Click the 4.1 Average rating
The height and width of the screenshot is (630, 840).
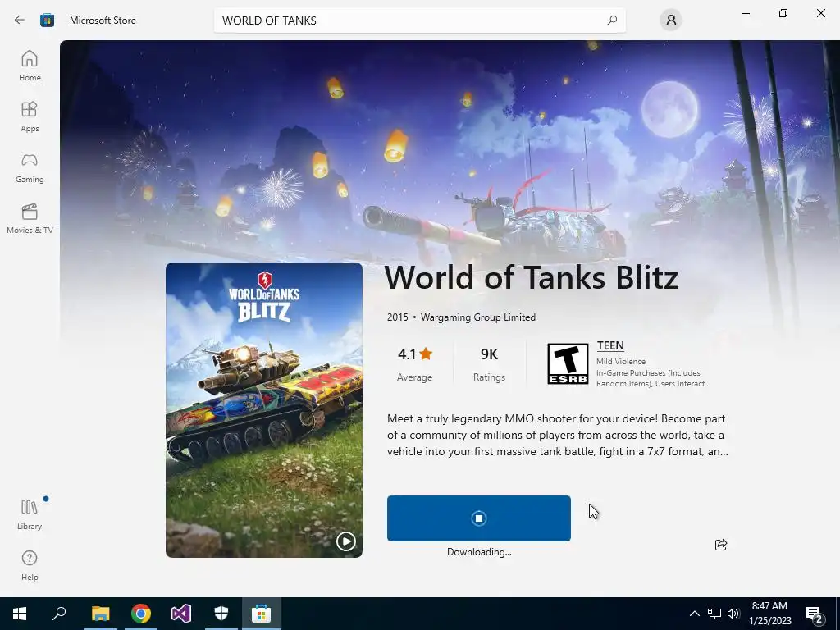click(x=414, y=364)
